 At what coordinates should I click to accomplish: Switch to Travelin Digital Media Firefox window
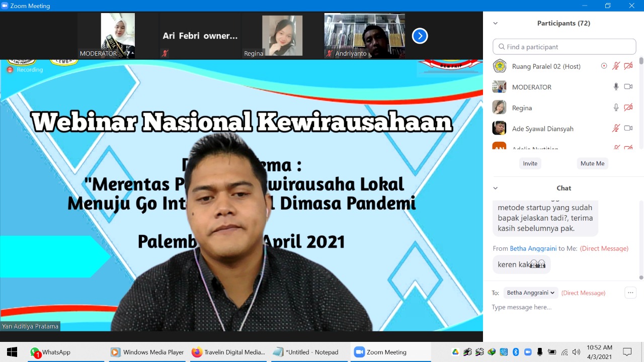point(228,352)
